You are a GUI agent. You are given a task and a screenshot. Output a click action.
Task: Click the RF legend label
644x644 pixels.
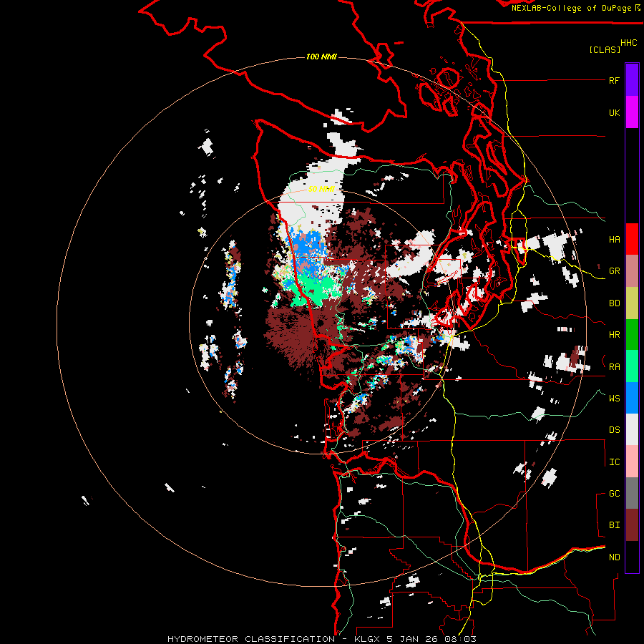(614, 80)
